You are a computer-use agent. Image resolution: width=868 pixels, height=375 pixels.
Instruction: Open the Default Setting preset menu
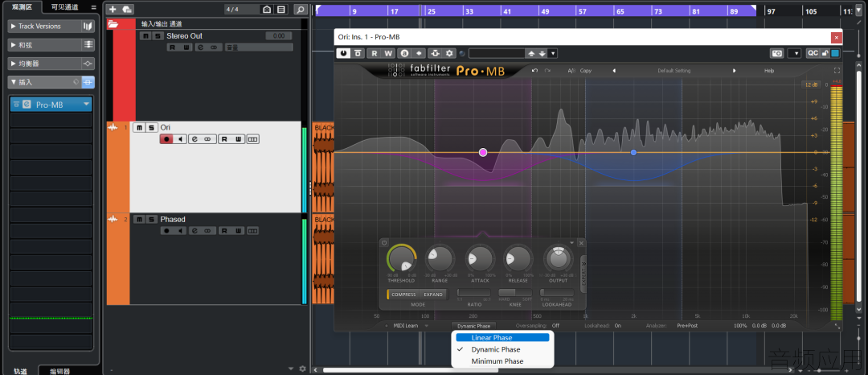pyautogui.click(x=674, y=71)
